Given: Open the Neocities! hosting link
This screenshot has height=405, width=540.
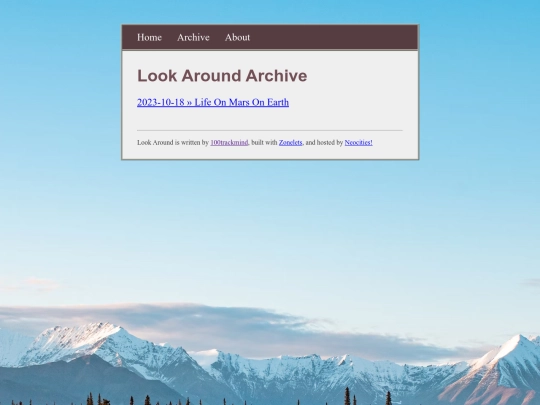Looking at the screenshot, I should [359, 142].
